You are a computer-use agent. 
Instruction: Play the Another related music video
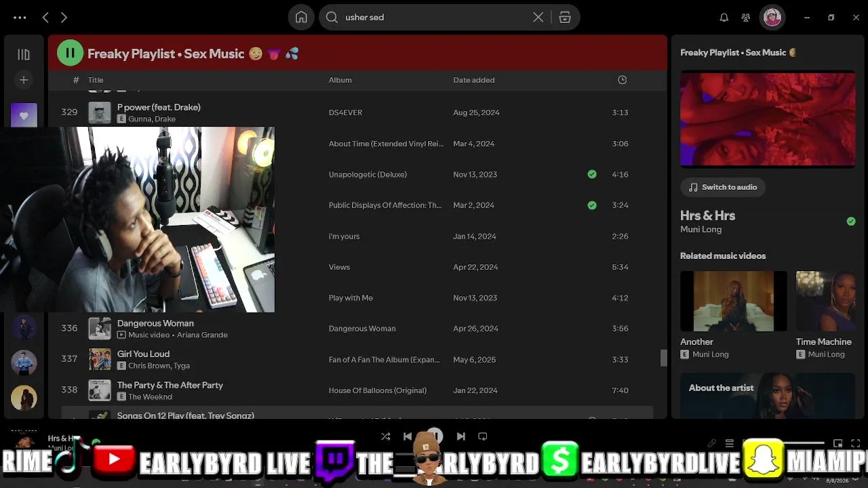coord(734,302)
